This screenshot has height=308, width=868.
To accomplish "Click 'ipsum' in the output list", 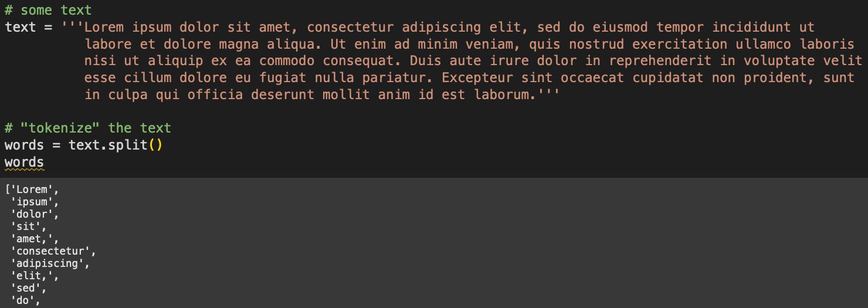I will tap(33, 202).
